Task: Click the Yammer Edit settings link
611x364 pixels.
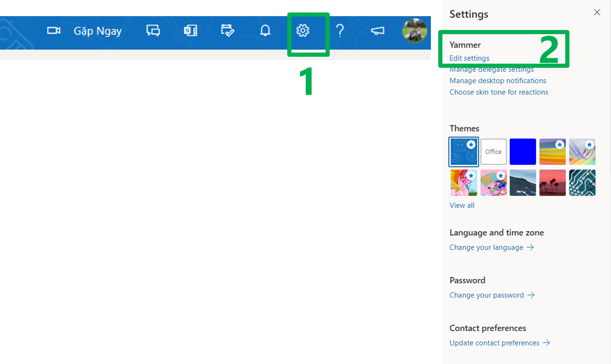Action: pos(469,58)
